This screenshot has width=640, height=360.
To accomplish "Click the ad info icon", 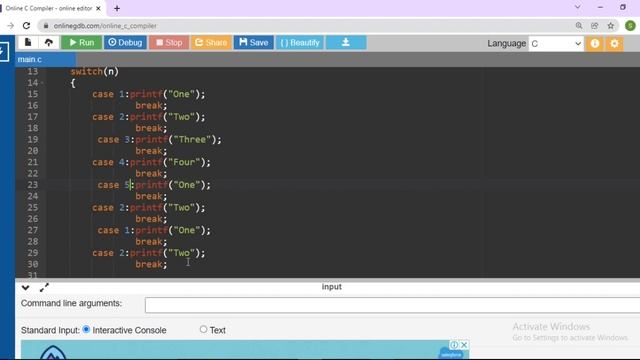I will [x=454, y=345].
